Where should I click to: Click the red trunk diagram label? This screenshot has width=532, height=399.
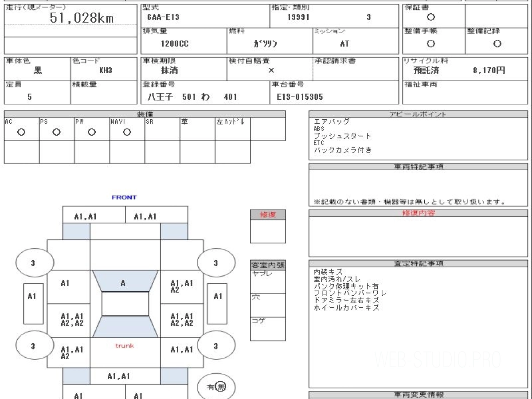[x=125, y=346]
